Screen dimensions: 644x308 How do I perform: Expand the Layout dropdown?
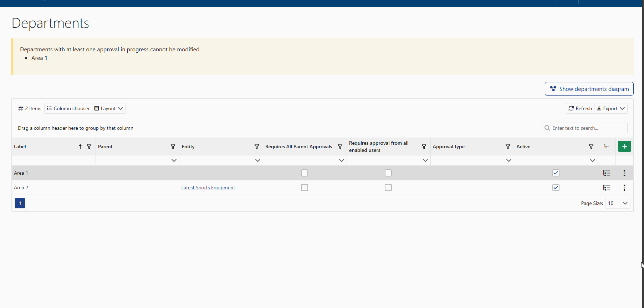point(109,108)
